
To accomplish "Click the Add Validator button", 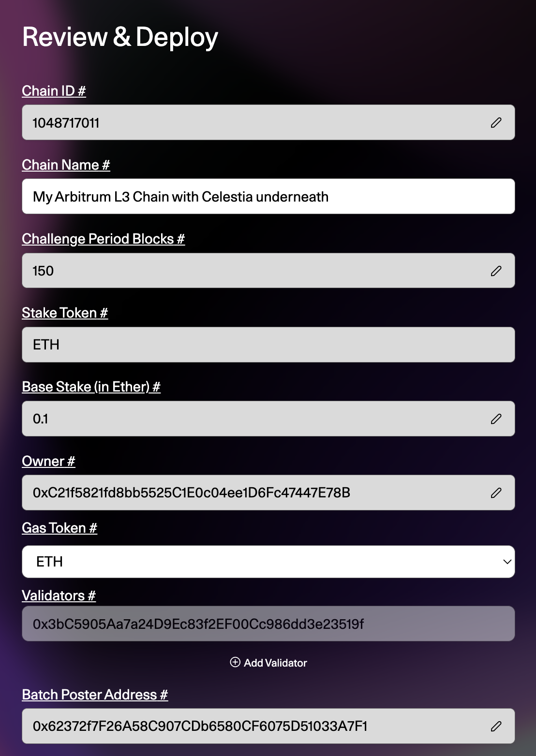I will tap(268, 663).
